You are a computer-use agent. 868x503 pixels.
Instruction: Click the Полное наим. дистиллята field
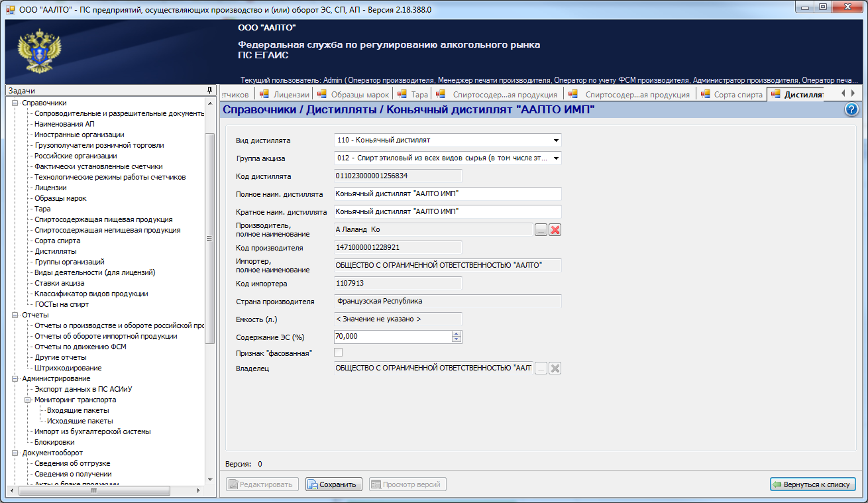pyautogui.click(x=448, y=194)
